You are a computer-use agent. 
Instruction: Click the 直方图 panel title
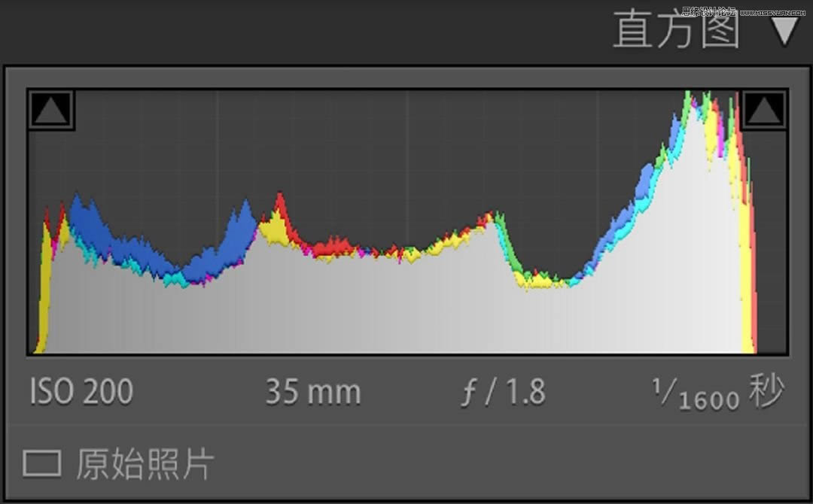676,32
